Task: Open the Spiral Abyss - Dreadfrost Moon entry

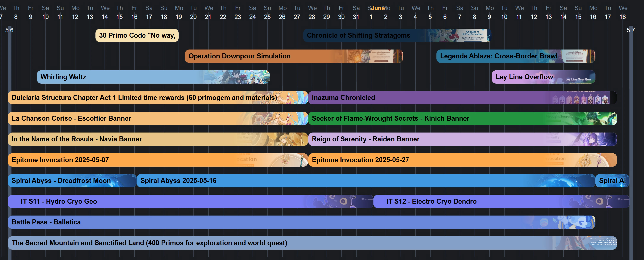Action: click(70, 181)
